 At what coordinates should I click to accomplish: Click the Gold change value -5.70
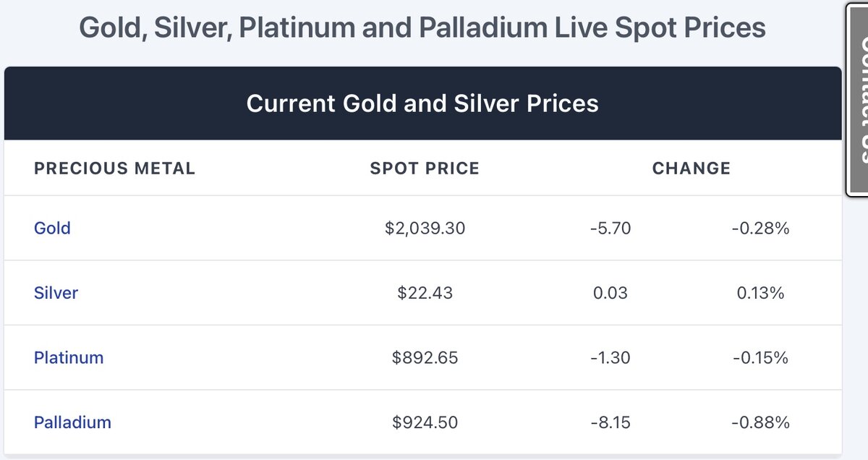pos(610,229)
